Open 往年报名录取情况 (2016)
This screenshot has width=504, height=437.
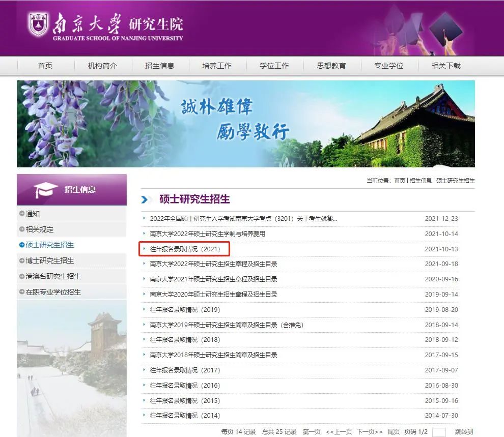(185, 386)
